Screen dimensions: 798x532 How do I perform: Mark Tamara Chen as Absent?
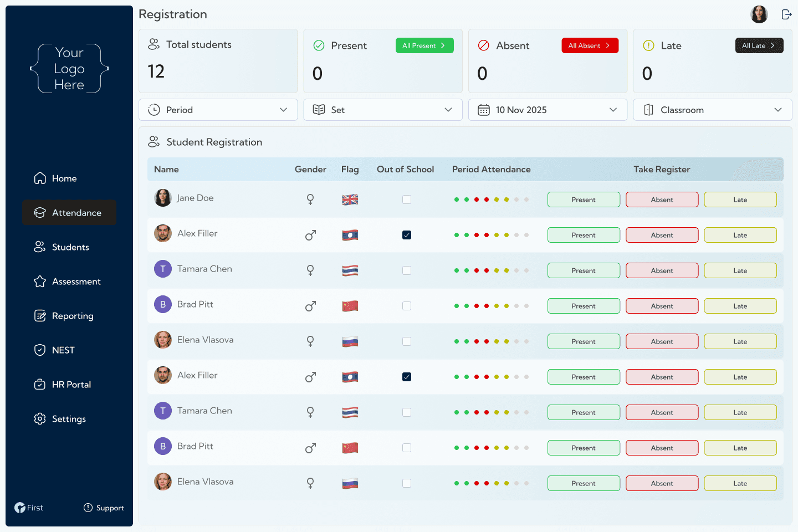pyautogui.click(x=662, y=270)
